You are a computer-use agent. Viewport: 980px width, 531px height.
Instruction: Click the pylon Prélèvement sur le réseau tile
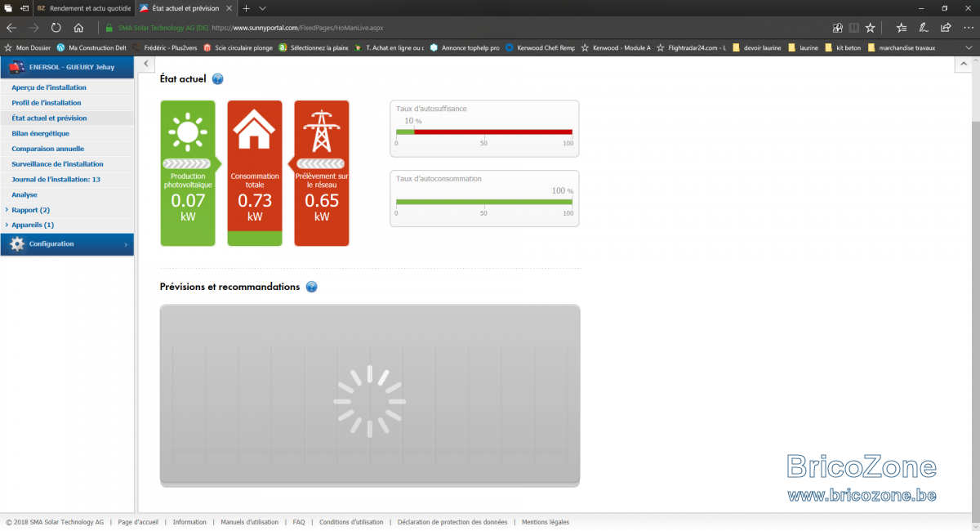322,173
